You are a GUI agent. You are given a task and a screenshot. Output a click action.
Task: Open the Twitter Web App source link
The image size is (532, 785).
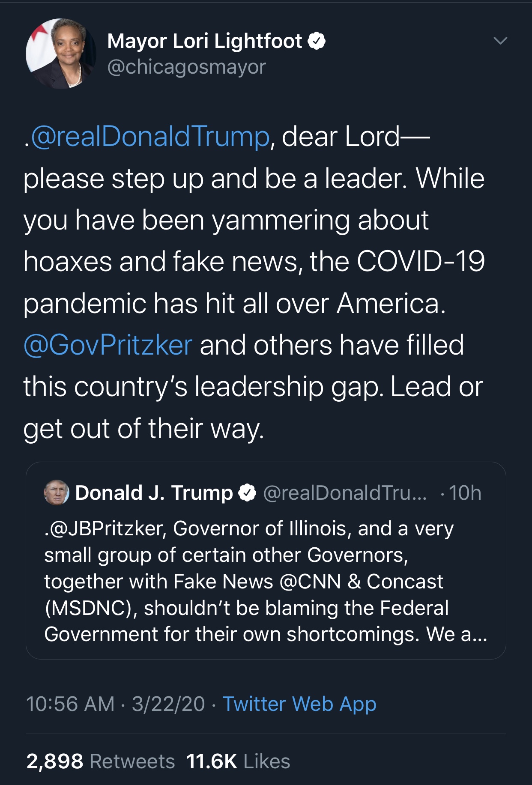coord(299,704)
